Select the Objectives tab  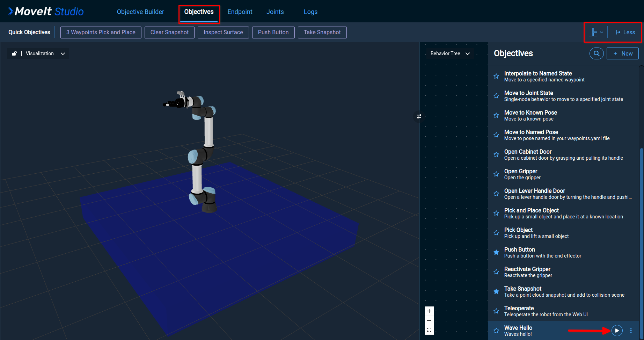(x=199, y=12)
